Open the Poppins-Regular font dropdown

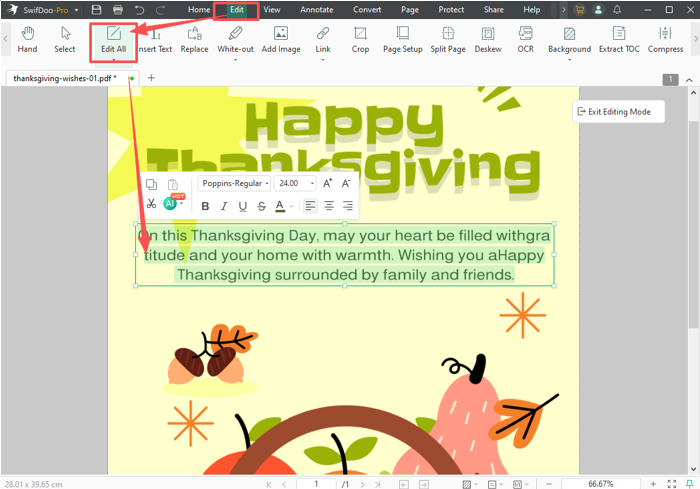pyautogui.click(x=234, y=183)
